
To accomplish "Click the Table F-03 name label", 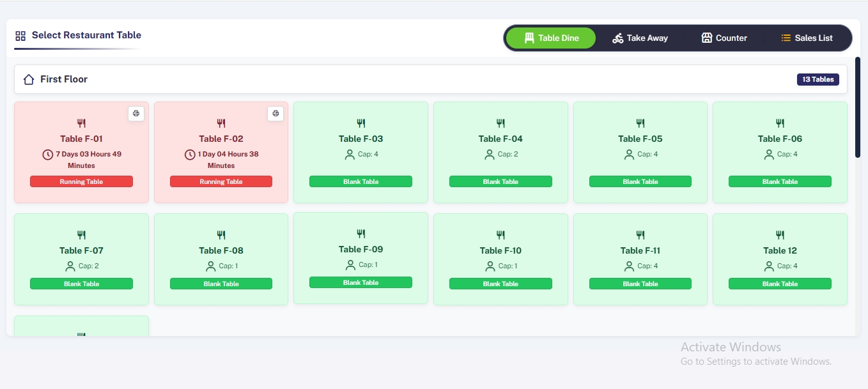I will click(361, 139).
